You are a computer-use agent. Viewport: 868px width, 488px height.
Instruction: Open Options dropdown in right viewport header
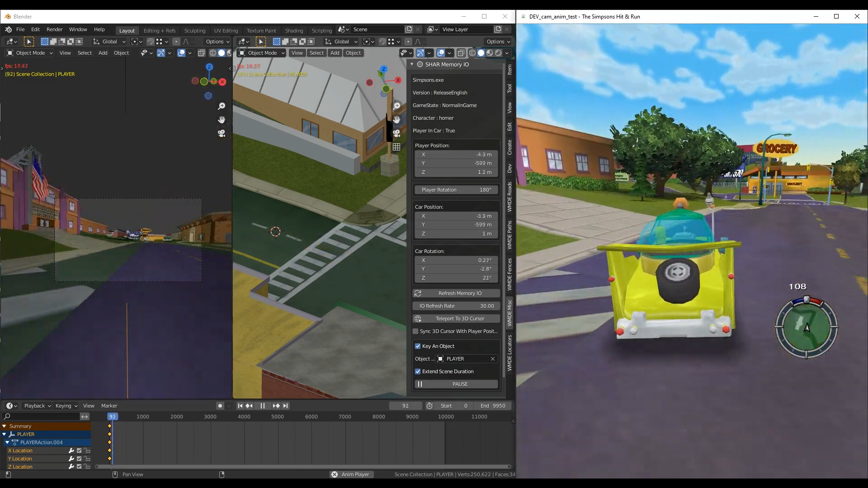[x=498, y=42]
